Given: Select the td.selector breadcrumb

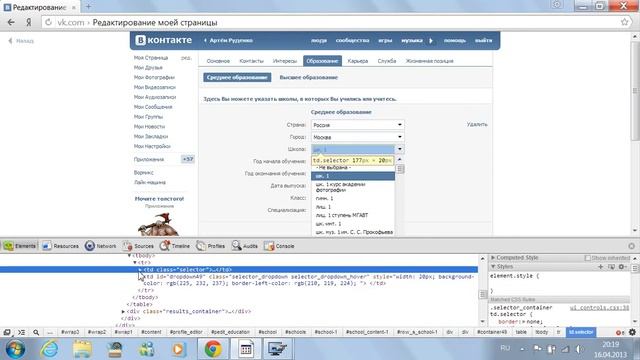Looking at the screenshot, I should coord(581,332).
